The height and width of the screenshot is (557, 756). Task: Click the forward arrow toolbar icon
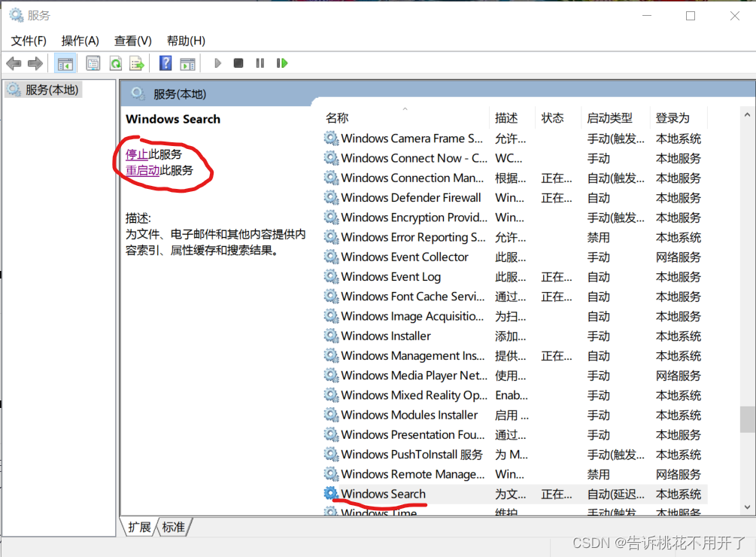click(x=35, y=63)
